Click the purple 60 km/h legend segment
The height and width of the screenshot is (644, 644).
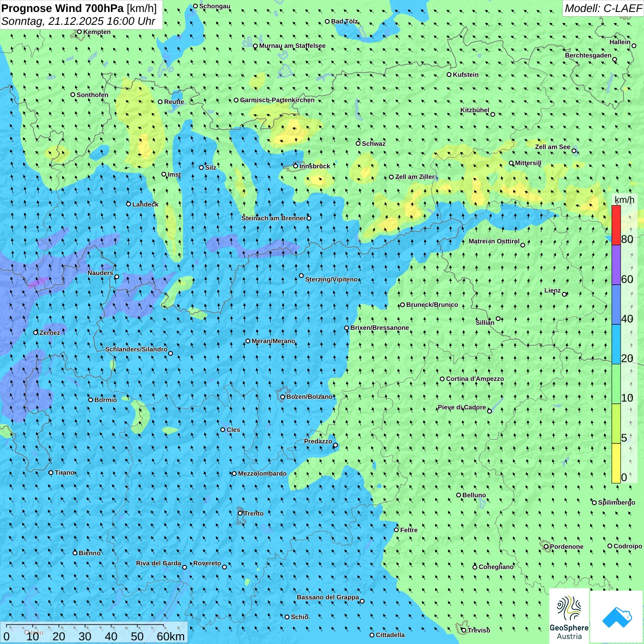coord(616,265)
